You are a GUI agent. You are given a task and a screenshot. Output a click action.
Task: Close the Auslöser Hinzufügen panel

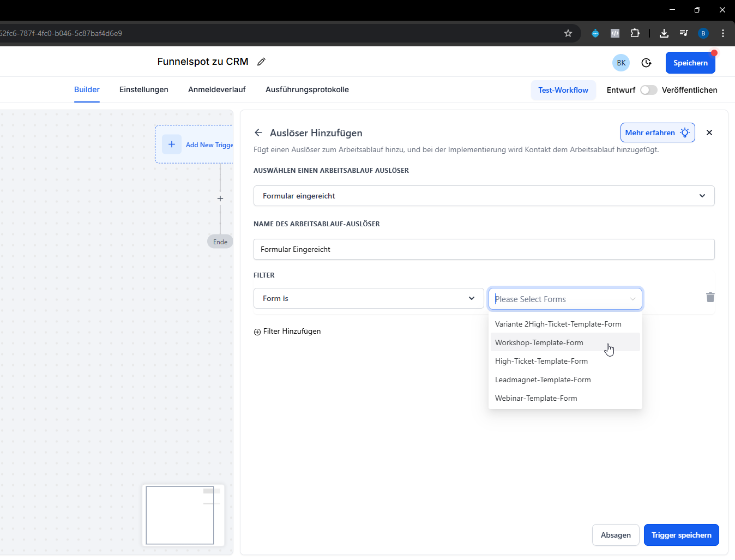709,133
